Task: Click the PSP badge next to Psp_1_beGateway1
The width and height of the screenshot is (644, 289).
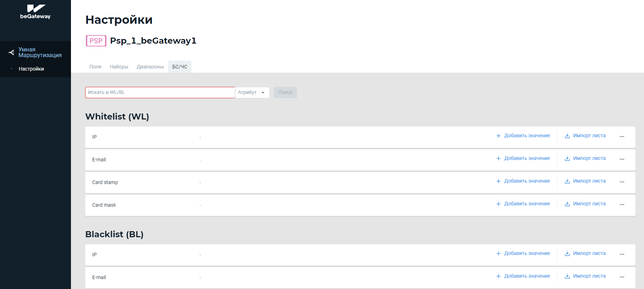Action: point(96,41)
